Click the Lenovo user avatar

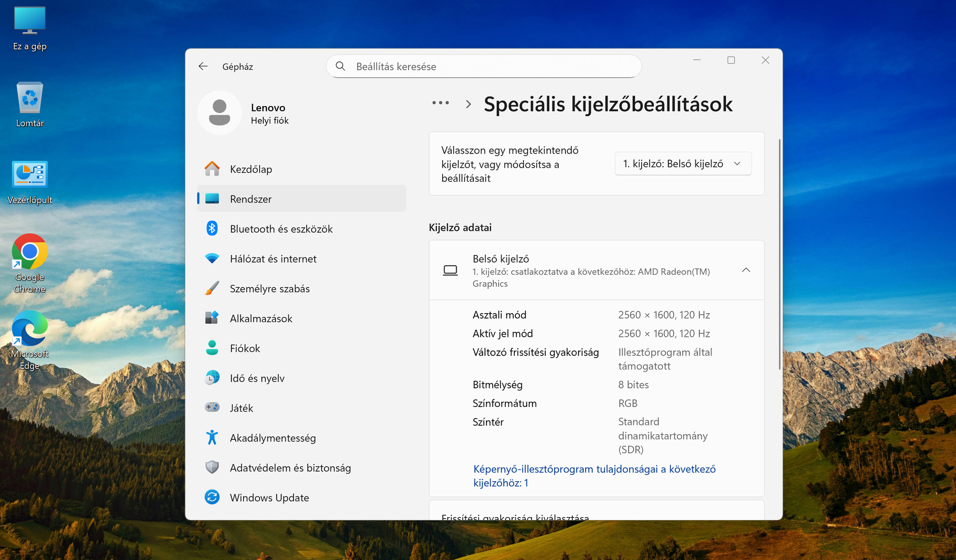[219, 113]
